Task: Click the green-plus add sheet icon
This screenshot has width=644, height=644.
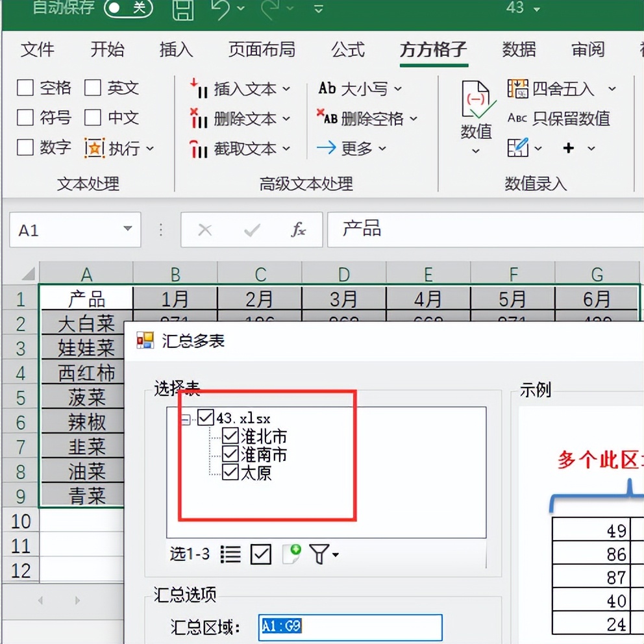Action: point(290,552)
